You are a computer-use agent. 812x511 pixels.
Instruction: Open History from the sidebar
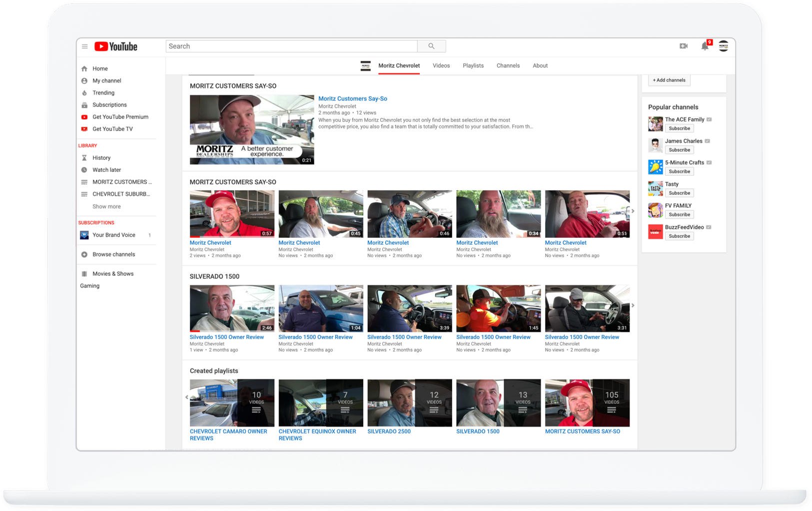coord(101,157)
